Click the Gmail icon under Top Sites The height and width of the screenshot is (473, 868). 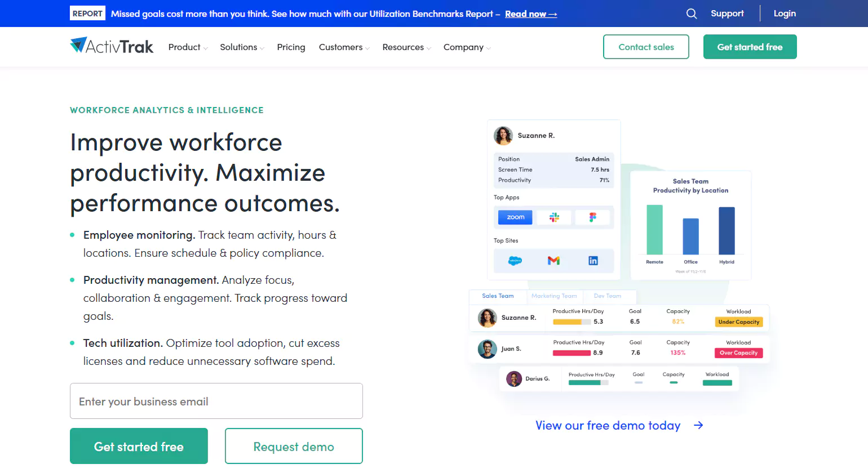coord(554,260)
